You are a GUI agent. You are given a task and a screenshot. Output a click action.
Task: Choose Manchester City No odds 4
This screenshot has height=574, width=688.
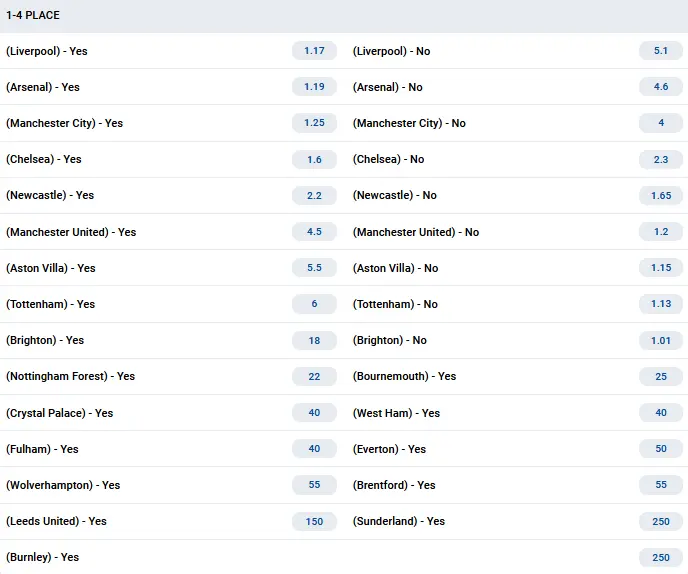[661, 123]
